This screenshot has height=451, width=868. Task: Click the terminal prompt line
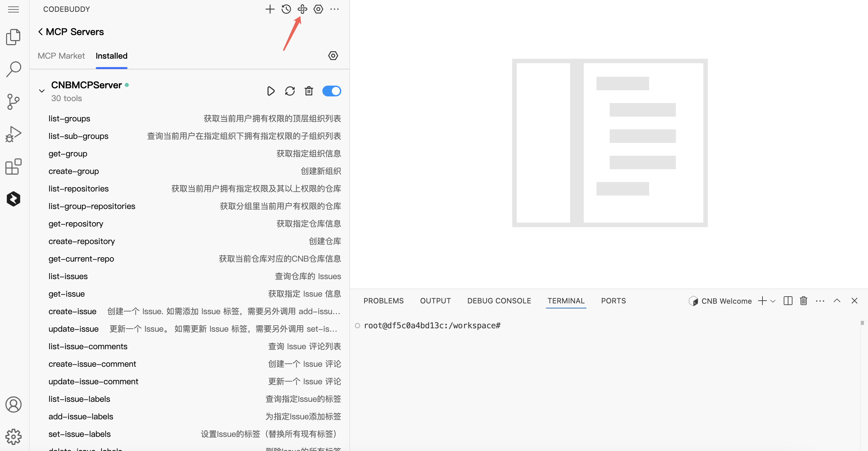[x=432, y=326]
